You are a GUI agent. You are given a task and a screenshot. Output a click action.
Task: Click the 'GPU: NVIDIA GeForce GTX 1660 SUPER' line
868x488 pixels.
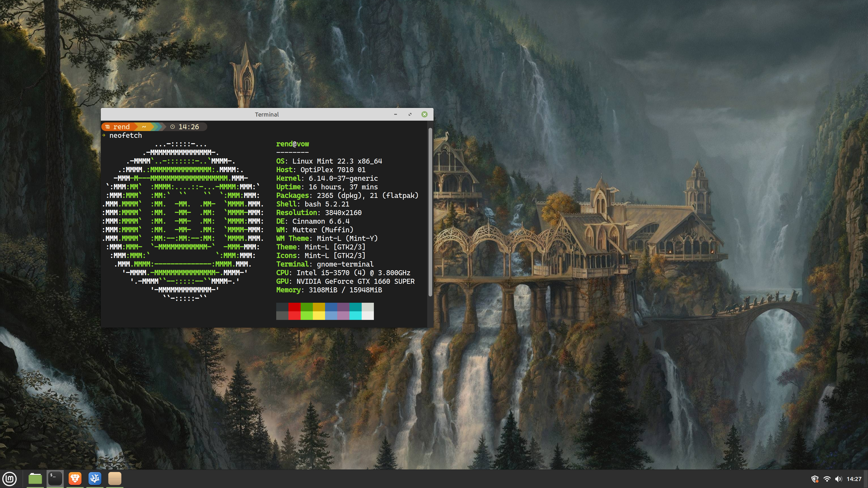(345, 282)
